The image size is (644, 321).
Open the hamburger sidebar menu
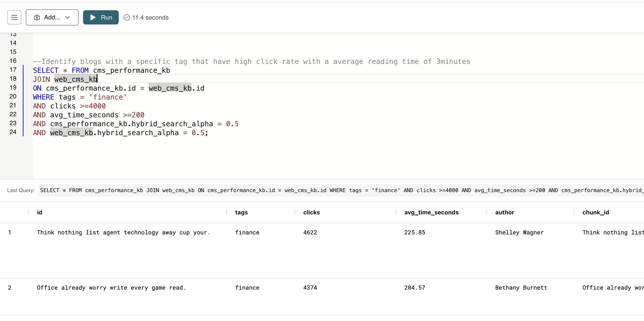pyautogui.click(x=14, y=17)
